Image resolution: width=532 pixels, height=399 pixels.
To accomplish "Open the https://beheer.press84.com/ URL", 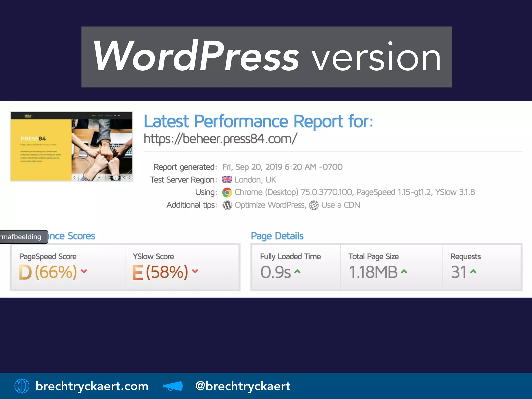I will 220,139.
